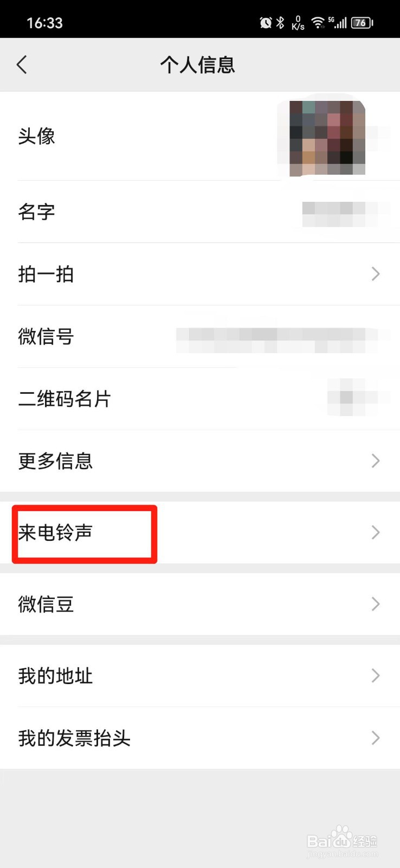Tap the 头像 avatar row label

point(37,136)
